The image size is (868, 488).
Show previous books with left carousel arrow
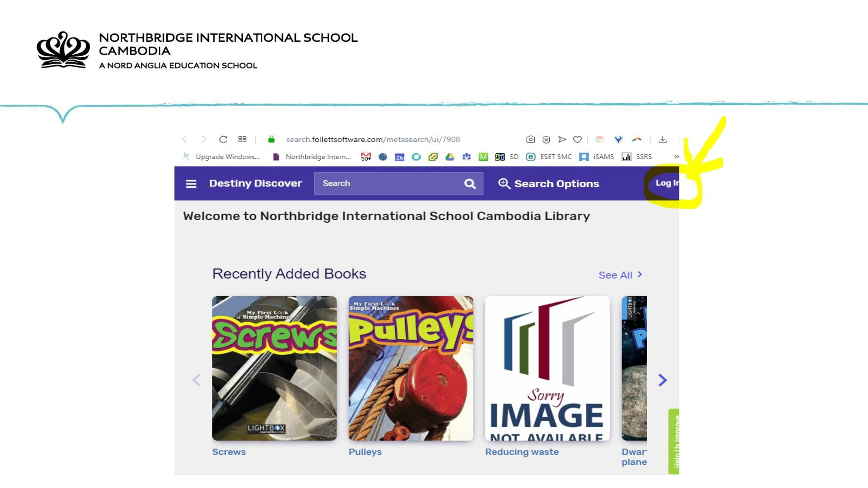[x=196, y=380]
